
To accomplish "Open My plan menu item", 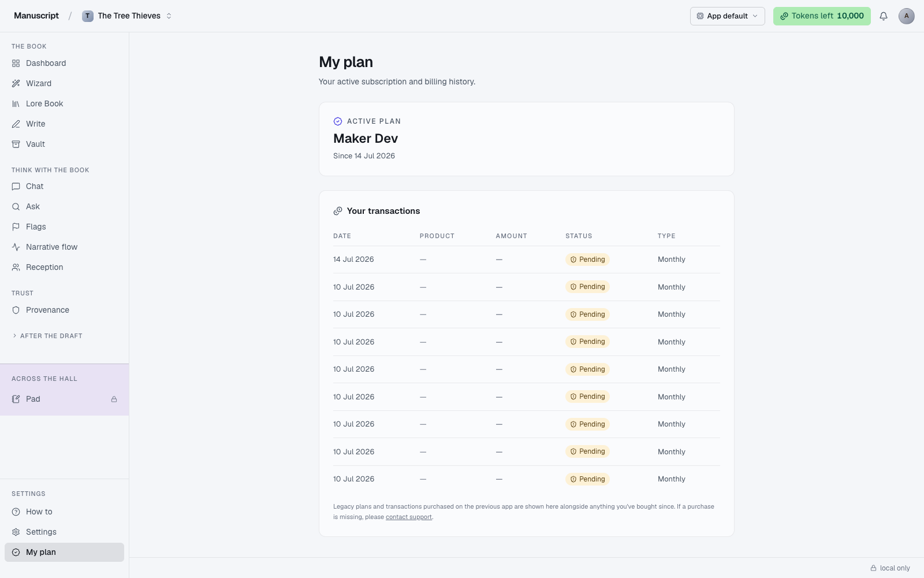I will (64, 553).
